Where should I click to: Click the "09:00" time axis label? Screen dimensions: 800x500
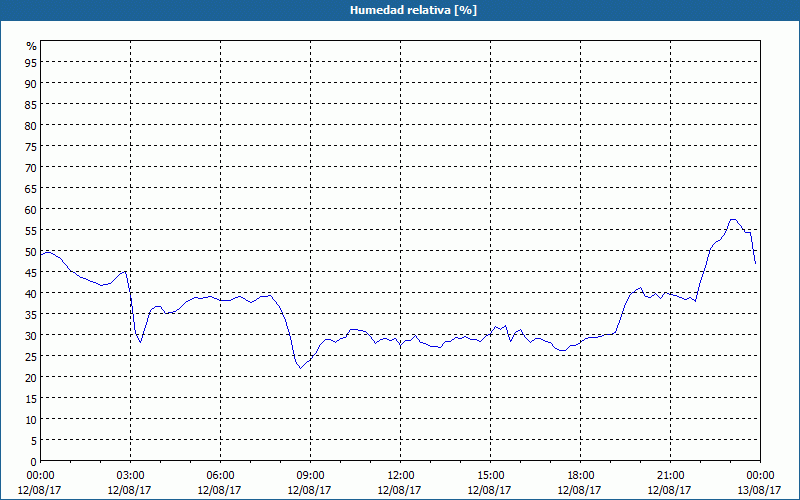[310, 476]
